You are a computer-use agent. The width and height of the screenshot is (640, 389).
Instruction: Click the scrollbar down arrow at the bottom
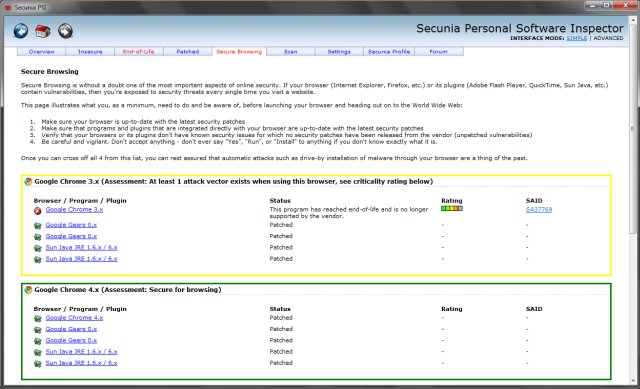(633, 380)
